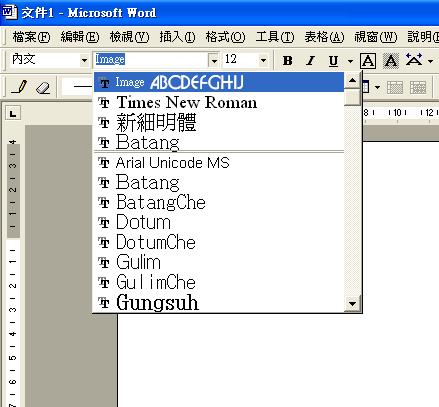Toggle Underline formatting button
The height and width of the screenshot is (407, 439).
tap(333, 61)
